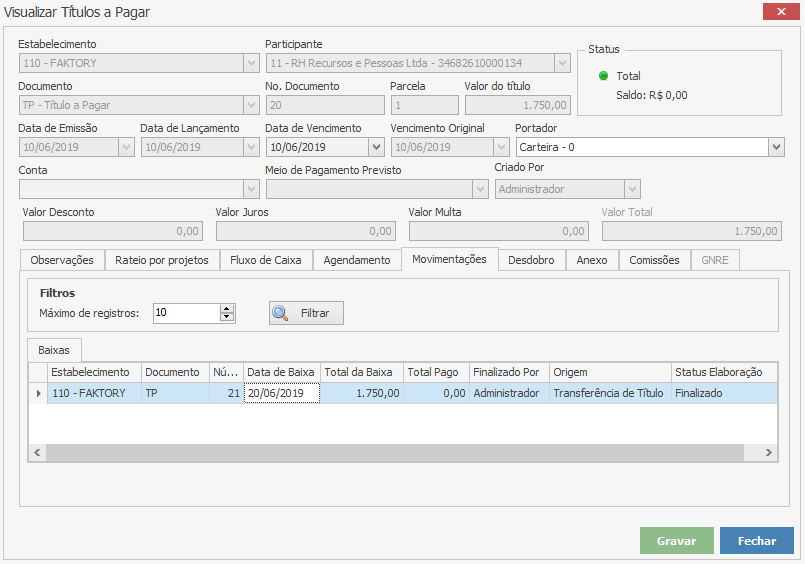The image size is (805, 564).
Task: Expand the Portador dropdown list
Action: tap(776, 147)
